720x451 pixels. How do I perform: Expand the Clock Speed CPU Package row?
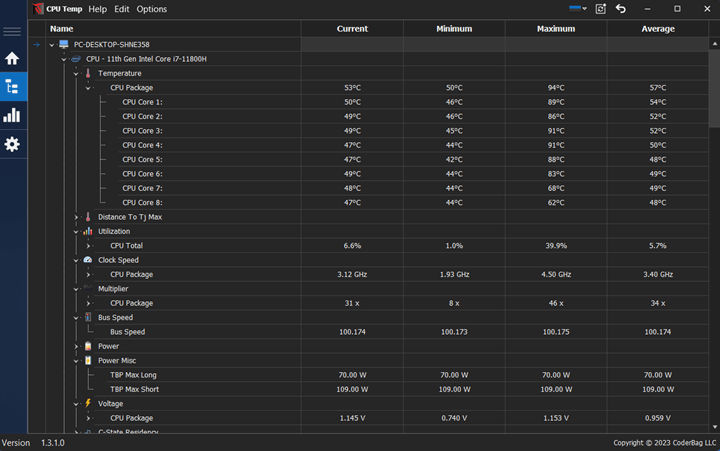pos(88,275)
